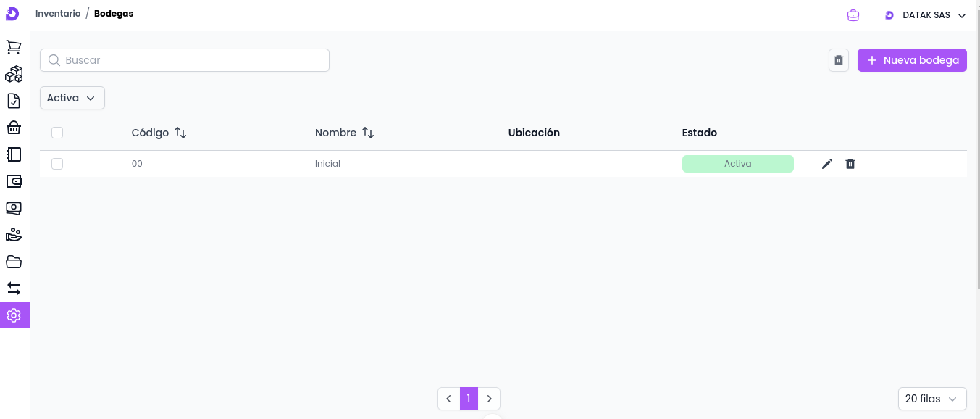Click the settings gear in sidebar
The width and height of the screenshot is (980, 419).
pyautogui.click(x=14, y=315)
